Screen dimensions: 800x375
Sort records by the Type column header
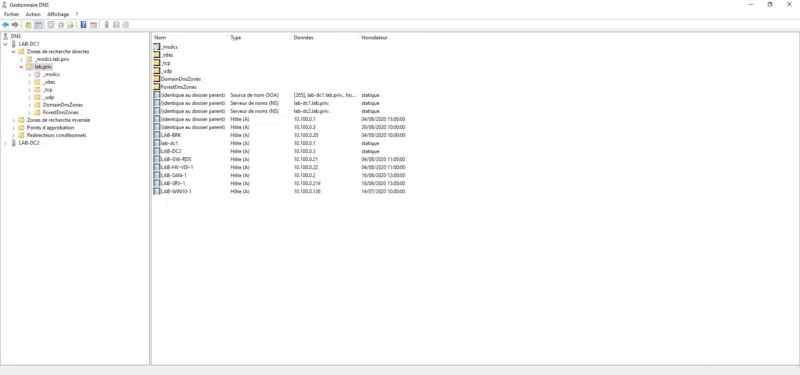[259, 38]
